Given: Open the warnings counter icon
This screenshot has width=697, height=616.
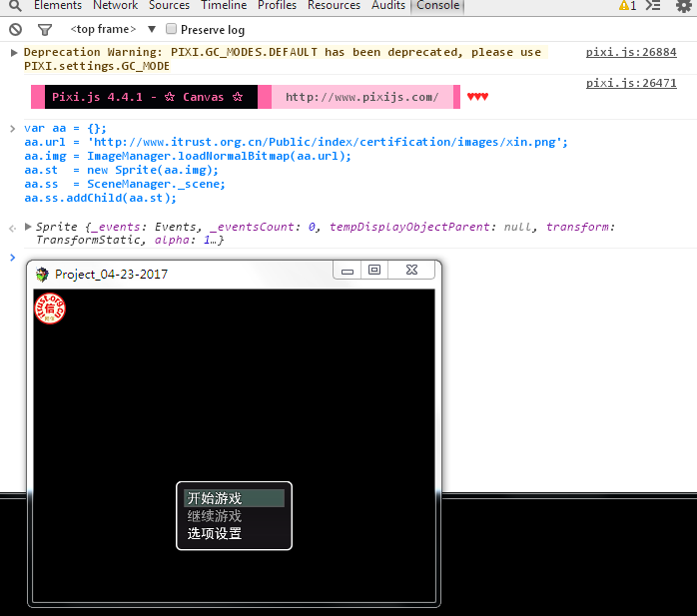Looking at the screenshot, I should [628, 5].
